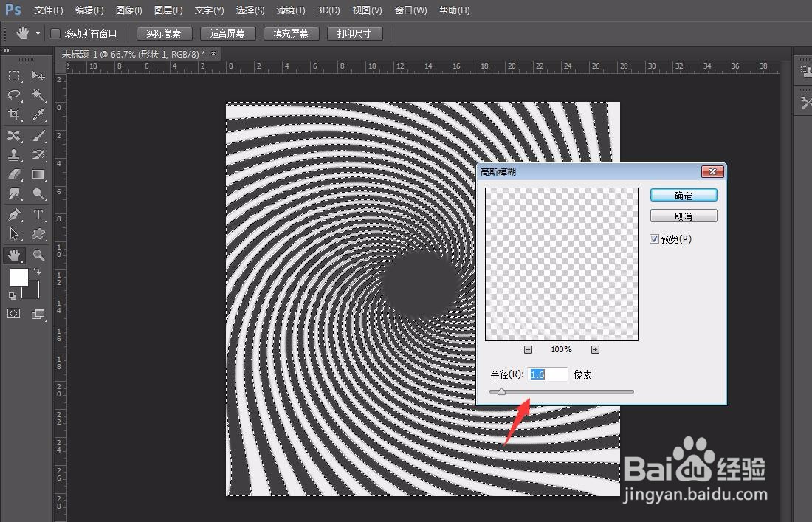Open the 3D(D) menu
This screenshot has height=522, width=812.
click(x=328, y=10)
